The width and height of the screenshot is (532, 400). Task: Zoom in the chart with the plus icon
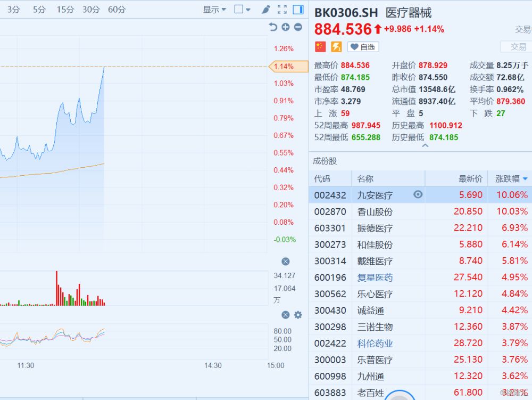click(x=286, y=27)
